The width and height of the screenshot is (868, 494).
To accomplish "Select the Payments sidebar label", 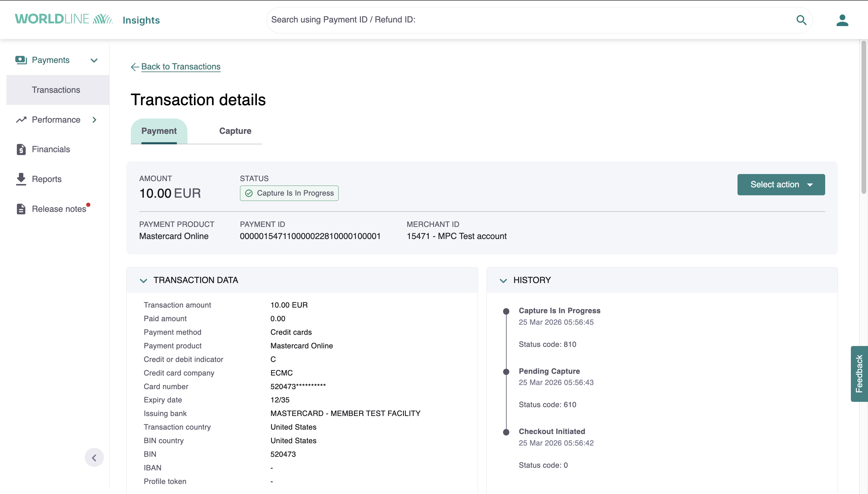I will (x=50, y=60).
